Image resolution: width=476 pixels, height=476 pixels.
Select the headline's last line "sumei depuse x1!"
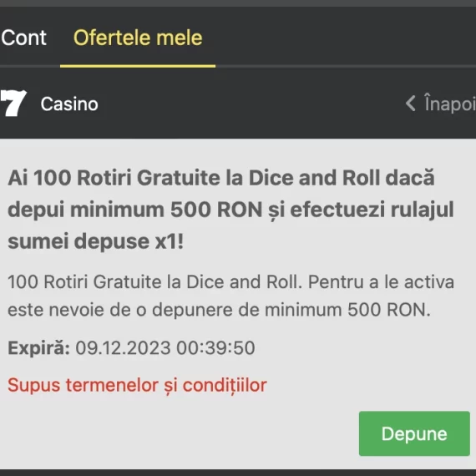96,241
